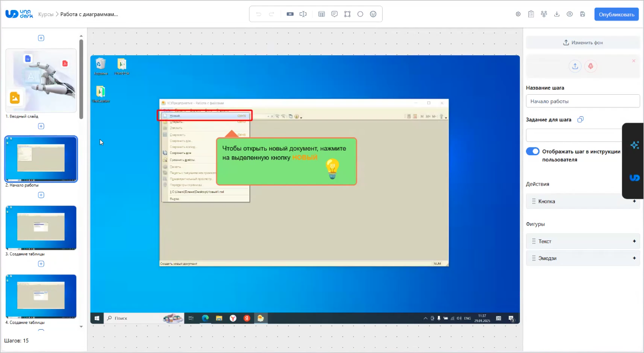Undo the last action
The width and height of the screenshot is (644, 353).
pyautogui.click(x=259, y=14)
